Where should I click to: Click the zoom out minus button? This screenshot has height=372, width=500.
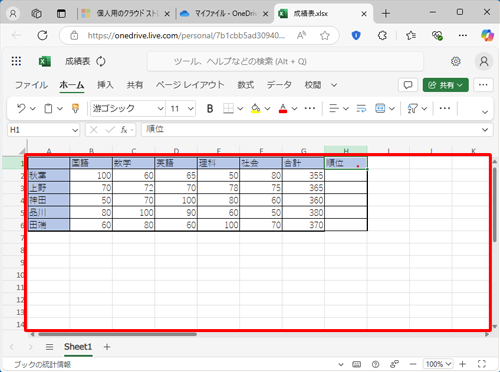(x=413, y=364)
